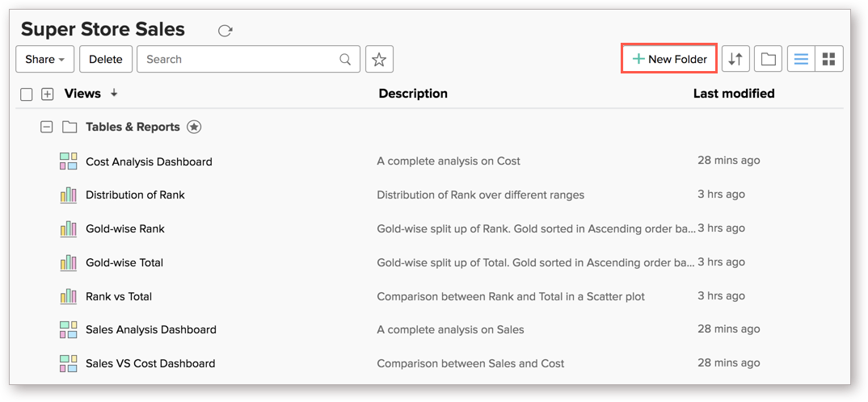Click the sort arrows icon
Image resolution: width=868 pixels, height=402 pixels.
tap(735, 59)
